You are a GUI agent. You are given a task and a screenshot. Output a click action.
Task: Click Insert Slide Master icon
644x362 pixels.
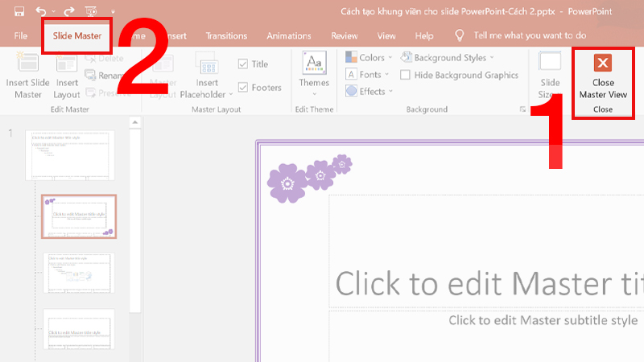click(28, 67)
